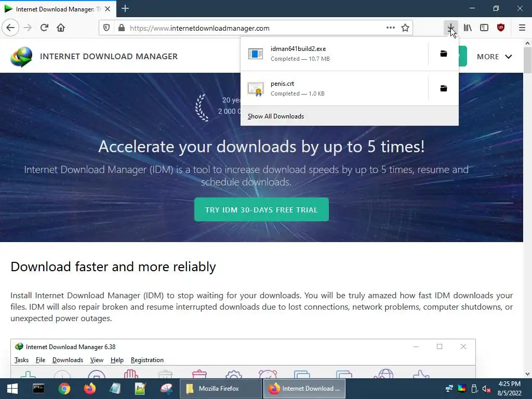
Task: Launch Google Chrome from taskbar
Action: coord(64,389)
